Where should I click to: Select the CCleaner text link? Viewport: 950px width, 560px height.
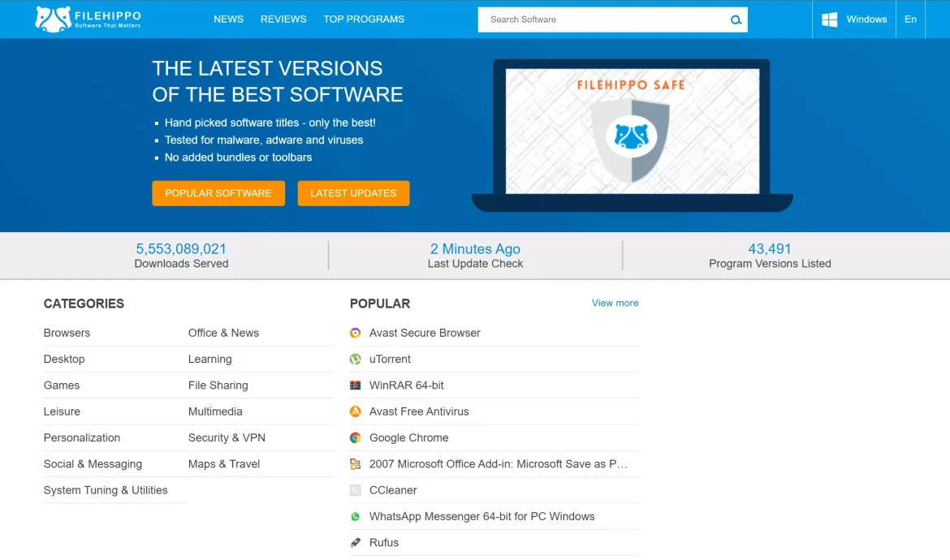393,490
